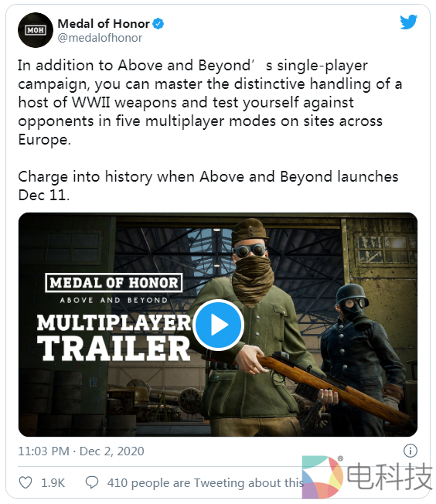Click the ABOVE AND BEYOND subtitle in video
This screenshot has width=436, height=504.
(x=114, y=300)
